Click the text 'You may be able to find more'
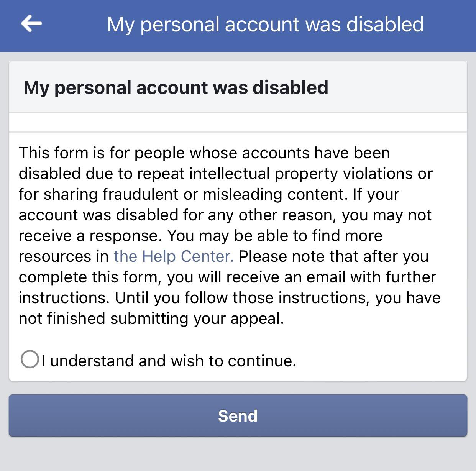Image resolution: width=476 pixels, height=471 pixels. pyautogui.click(x=275, y=236)
